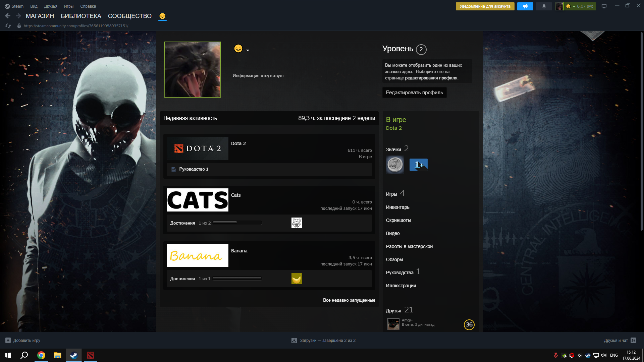Viewport: 644px width, 362px height.
Task: Click the level 2 circle badge
Action: point(421,49)
